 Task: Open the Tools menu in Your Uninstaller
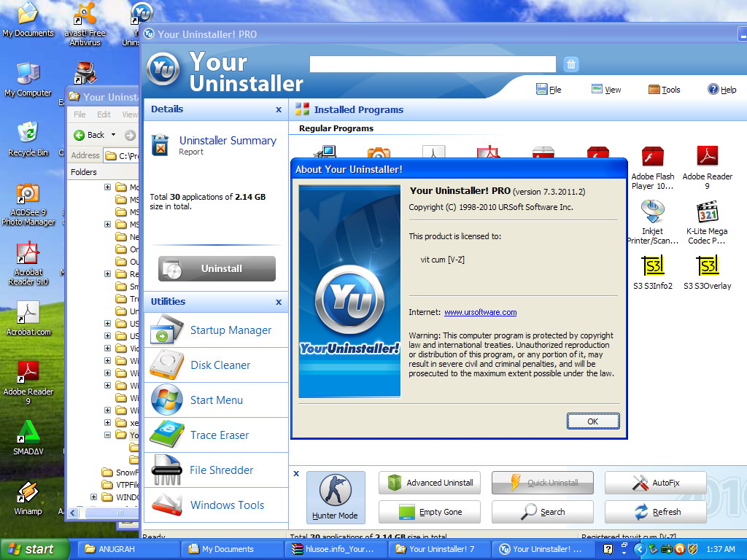click(x=664, y=90)
